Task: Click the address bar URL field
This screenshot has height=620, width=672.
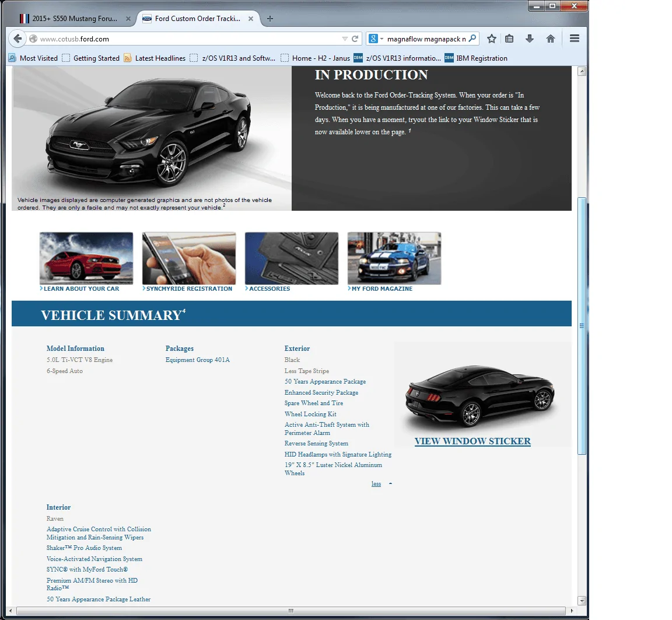Action: tap(188, 39)
